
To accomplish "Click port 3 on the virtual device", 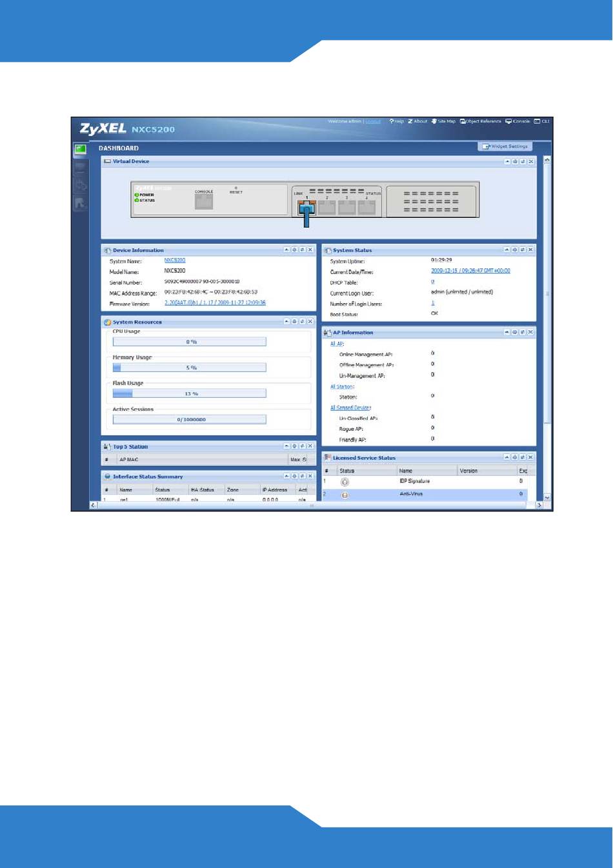I will [x=347, y=207].
